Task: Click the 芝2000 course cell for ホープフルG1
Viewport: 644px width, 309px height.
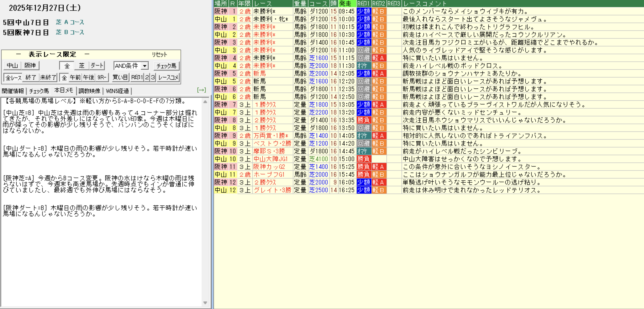Action: click(x=318, y=175)
